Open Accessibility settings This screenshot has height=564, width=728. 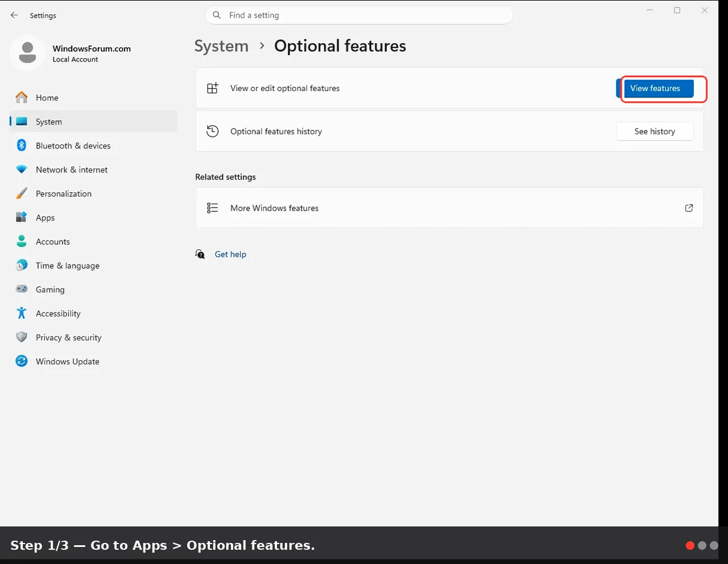93,313
